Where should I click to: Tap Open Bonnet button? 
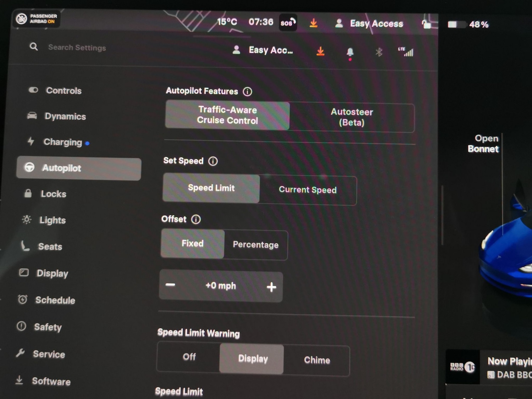[x=483, y=144]
